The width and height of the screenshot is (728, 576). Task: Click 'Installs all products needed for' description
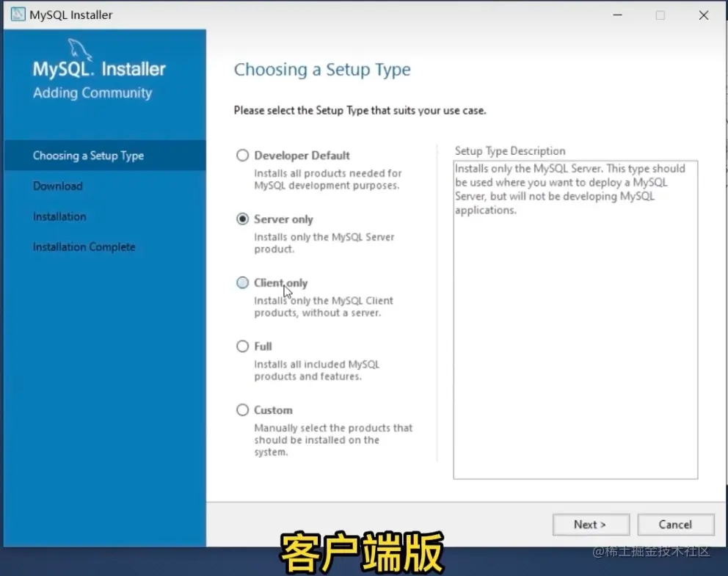327,179
